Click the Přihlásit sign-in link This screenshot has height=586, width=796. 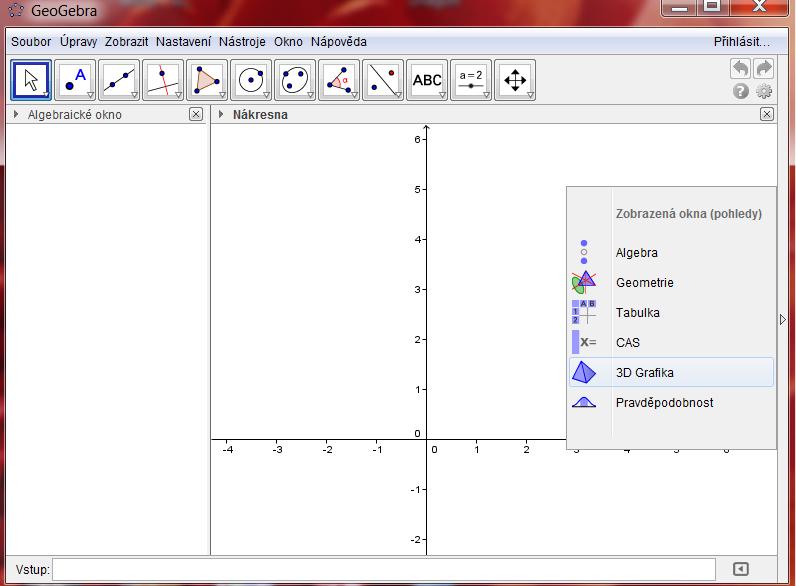point(742,42)
